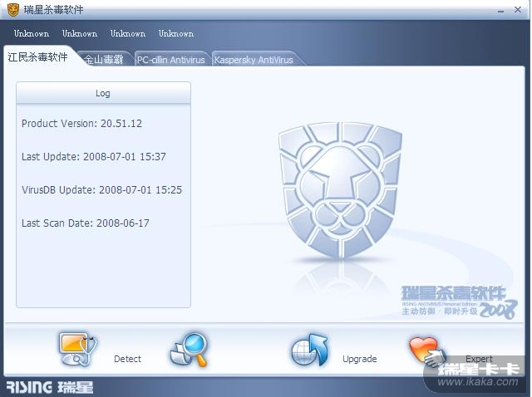532x397 pixels.
Task: Click the Rising lion logo in title bar
Action: pyautogui.click(x=13, y=9)
